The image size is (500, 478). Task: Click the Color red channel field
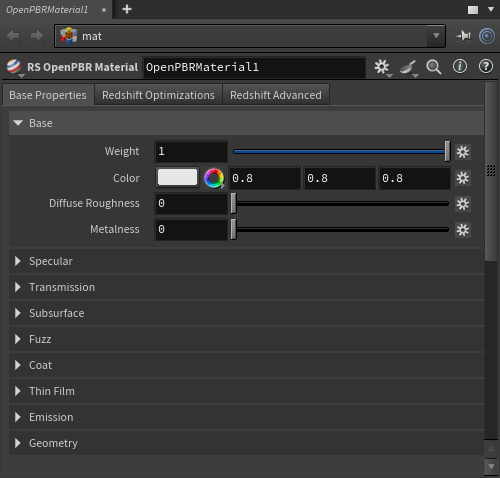[x=265, y=178]
